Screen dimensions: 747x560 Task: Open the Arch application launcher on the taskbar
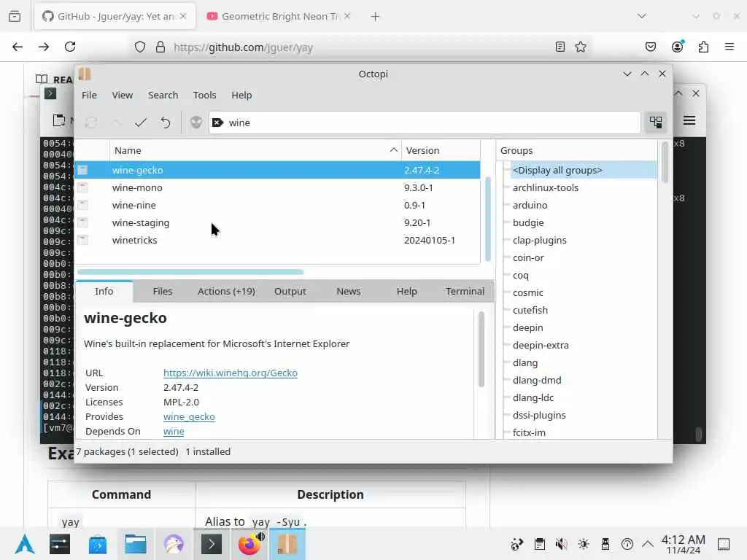pos(25,544)
